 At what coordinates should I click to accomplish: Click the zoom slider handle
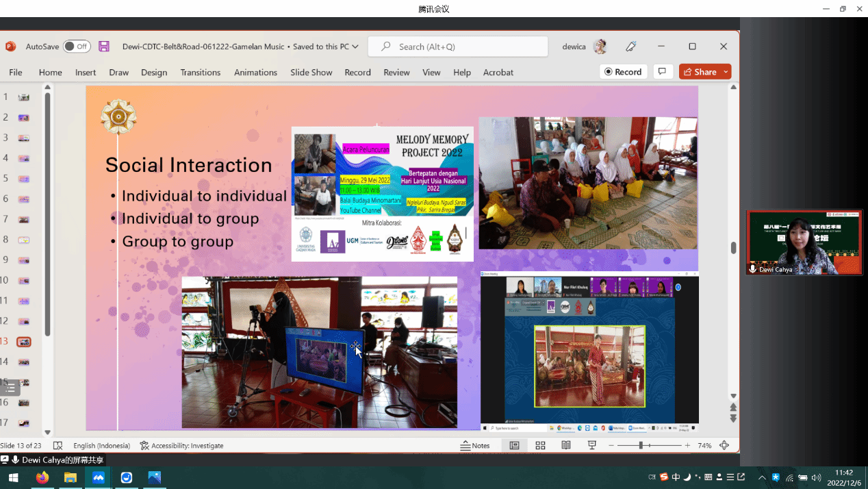641,445
